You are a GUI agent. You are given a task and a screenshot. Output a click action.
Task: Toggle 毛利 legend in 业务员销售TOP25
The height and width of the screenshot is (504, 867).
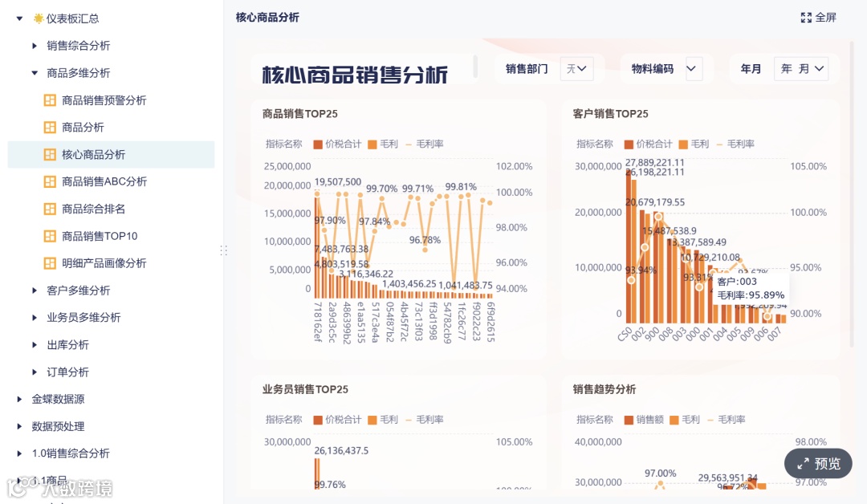[x=383, y=420]
